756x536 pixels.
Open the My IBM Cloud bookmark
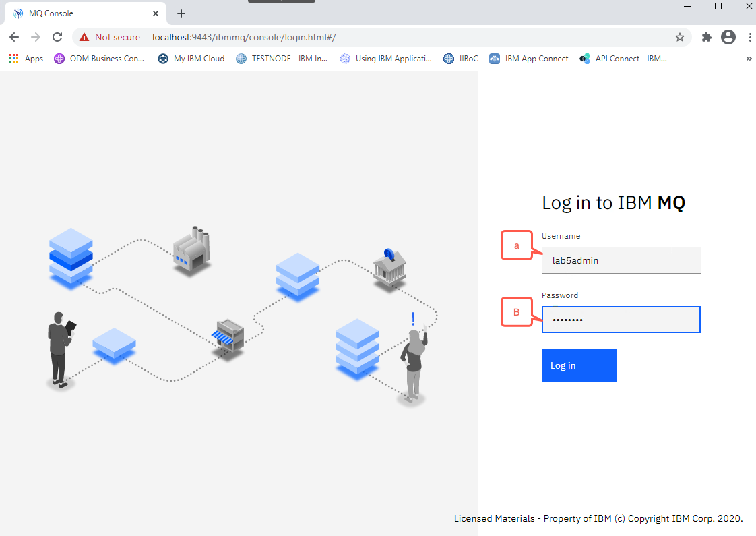(192, 59)
